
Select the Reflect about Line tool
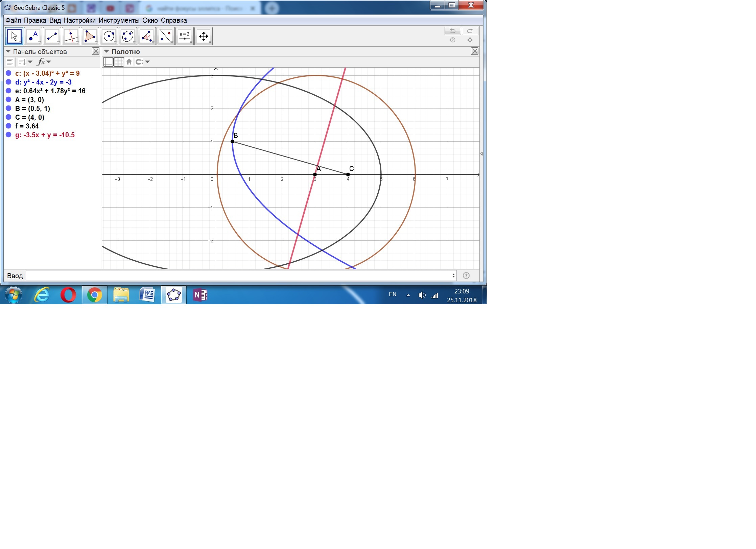coord(166,36)
